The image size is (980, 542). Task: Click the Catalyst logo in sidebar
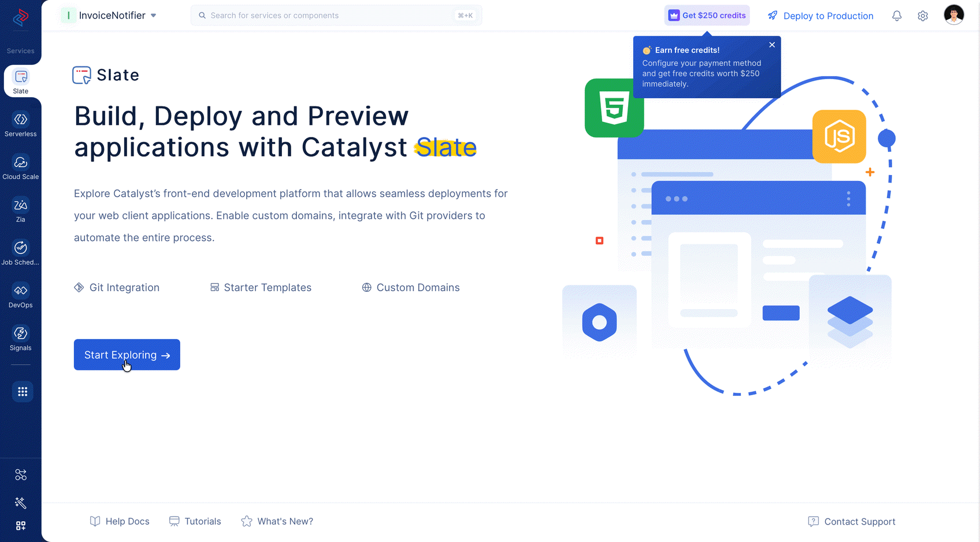click(x=21, y=17)
